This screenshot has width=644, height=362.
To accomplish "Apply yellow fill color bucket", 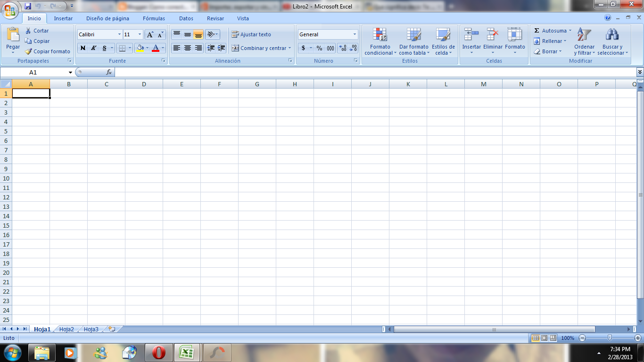I will [x=140, y=48].
